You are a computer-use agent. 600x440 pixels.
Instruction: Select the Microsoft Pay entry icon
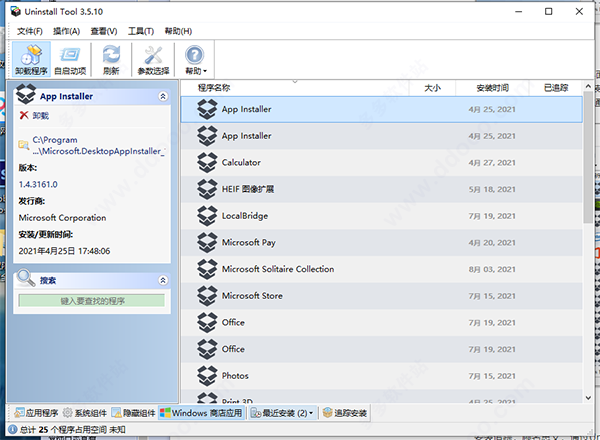pyautogui.click(x=207, y=242)
